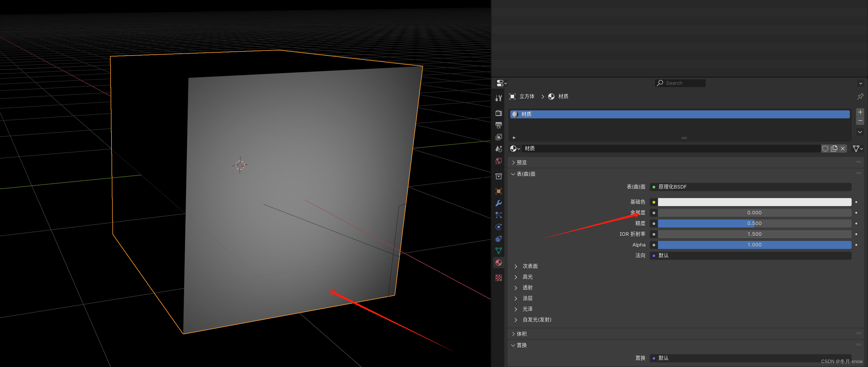Open the Tool properties tab
This screenshot has height=367, width=868.
499,98
